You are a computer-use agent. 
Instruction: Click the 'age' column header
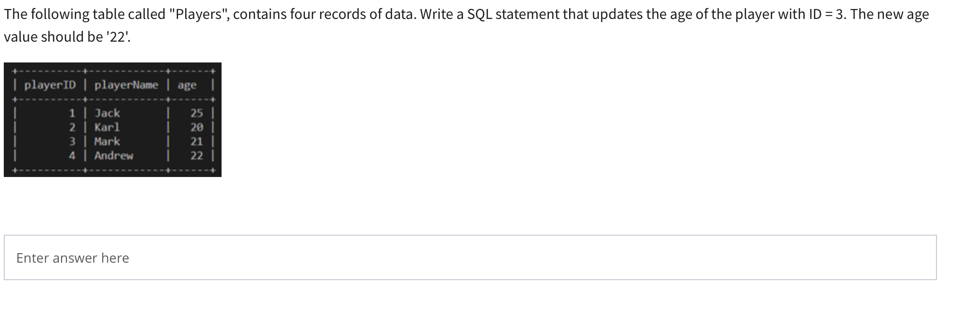pyautogui.click(x=187, y=85)
